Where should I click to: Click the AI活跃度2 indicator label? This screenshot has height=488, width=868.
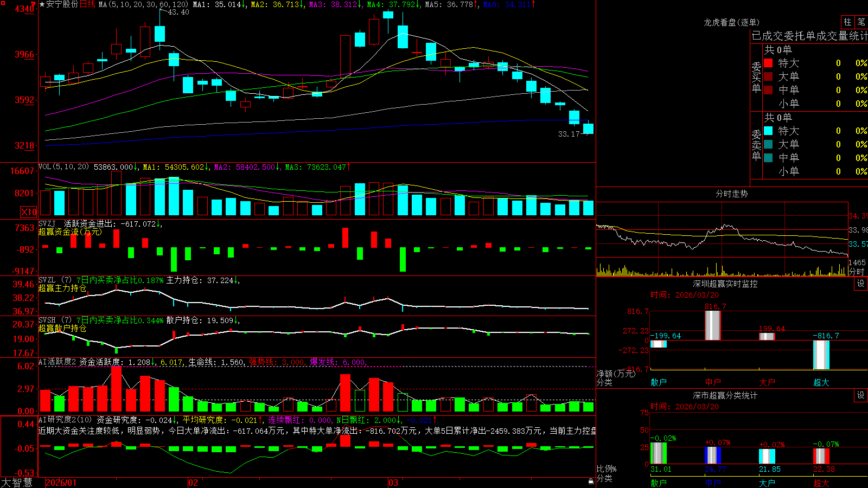[x=58, y=362]
